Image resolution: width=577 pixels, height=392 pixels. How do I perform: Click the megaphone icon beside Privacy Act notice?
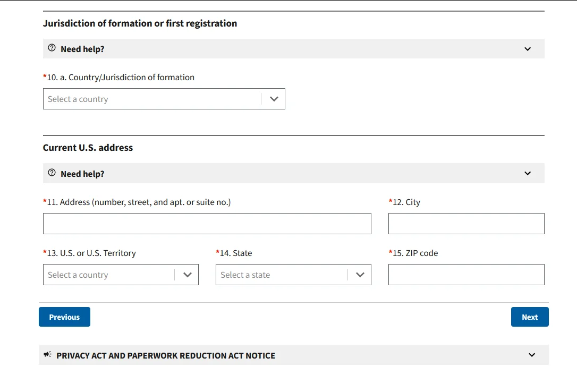47,354
